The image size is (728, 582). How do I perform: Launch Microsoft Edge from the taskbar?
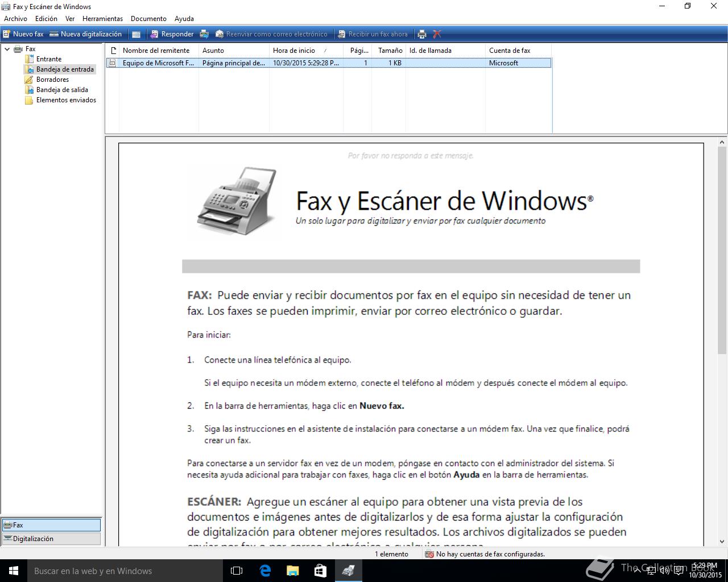pos(265,571)
